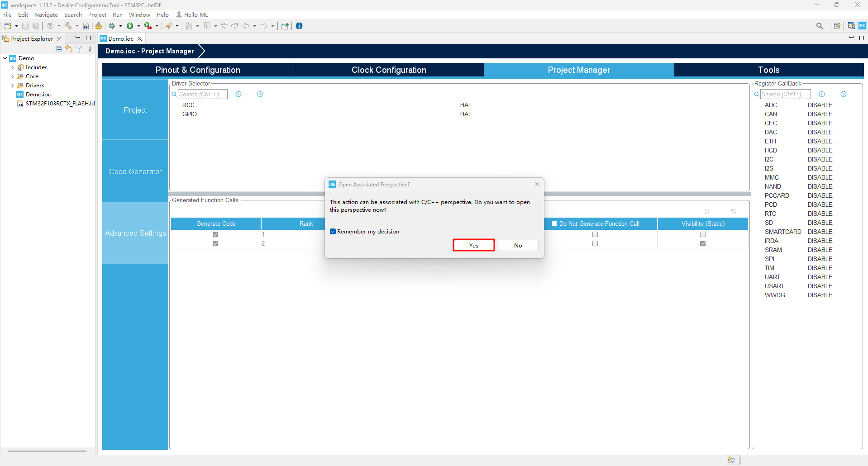Click previous result arrow in Register CallBack
The height and width of the screenshot is (466, 868).
pyautogui.click(x=822, y=94)
